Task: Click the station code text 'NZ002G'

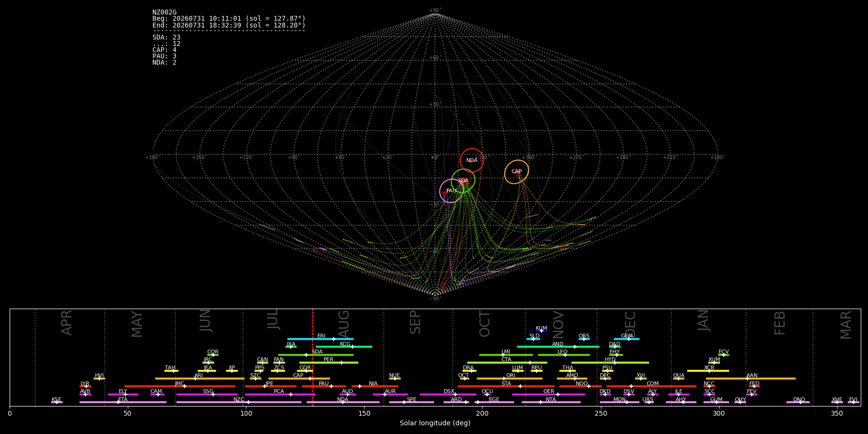Action: pyautogui.click(x=164, y=13)
